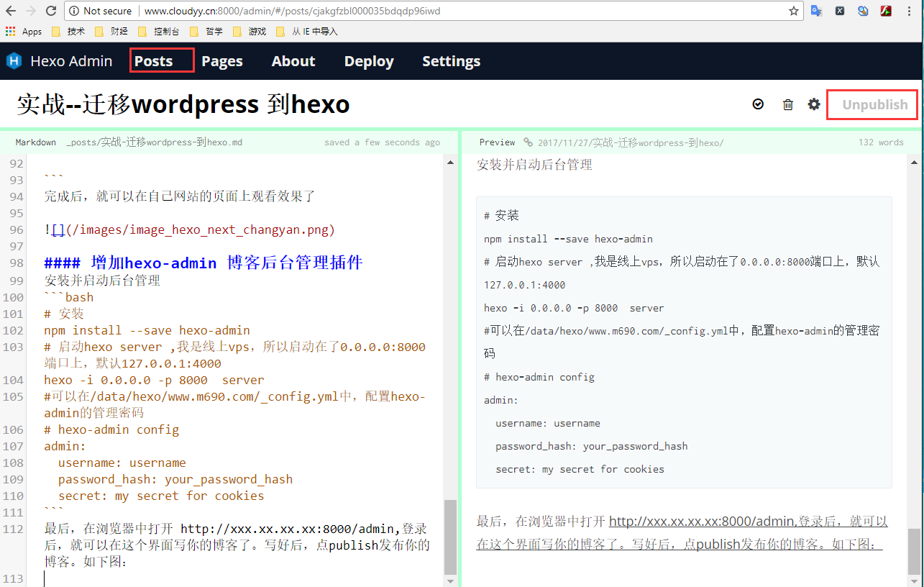The image size is (924, 587).
Task: Click the post title 实战--迁移wordpress 到hexo
Action: point(183,104)
